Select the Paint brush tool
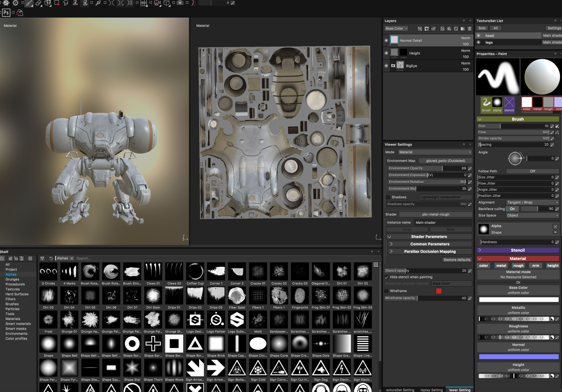The height and width of the screenshot is (392, 562). coord(29,3)
